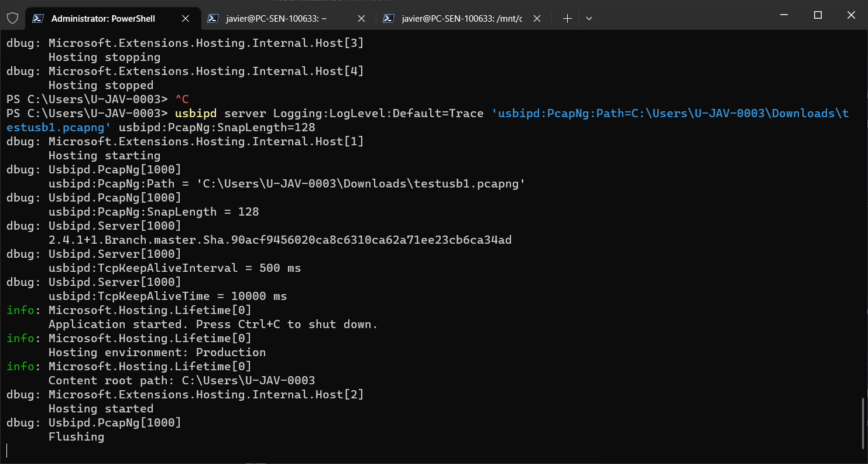Minimize the Windows Terminal window
Viewport: 868px width, 464px height.
click(783, 15)
